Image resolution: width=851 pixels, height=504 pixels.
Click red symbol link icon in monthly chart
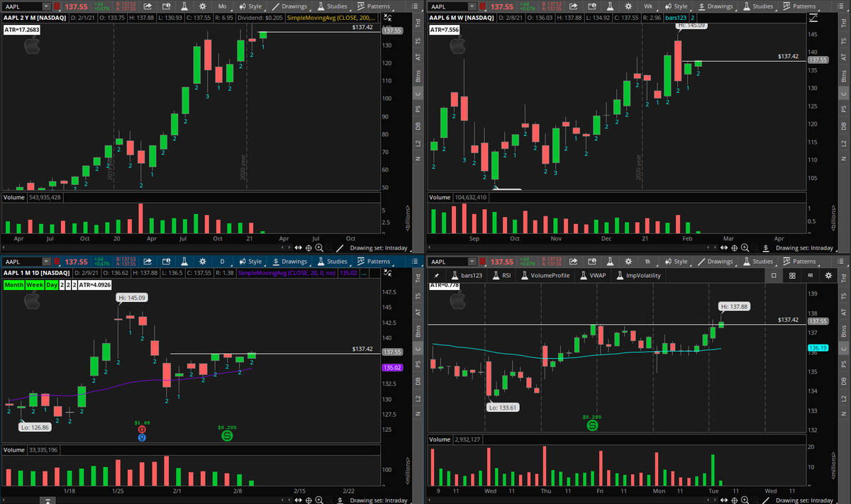57,6
